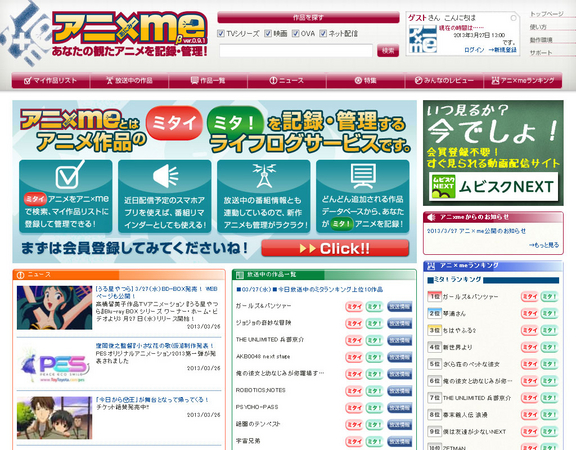Open the うる星やつら news thumbnail
The height and width of the screenshot is (450, 576).
tap(54, 308)
